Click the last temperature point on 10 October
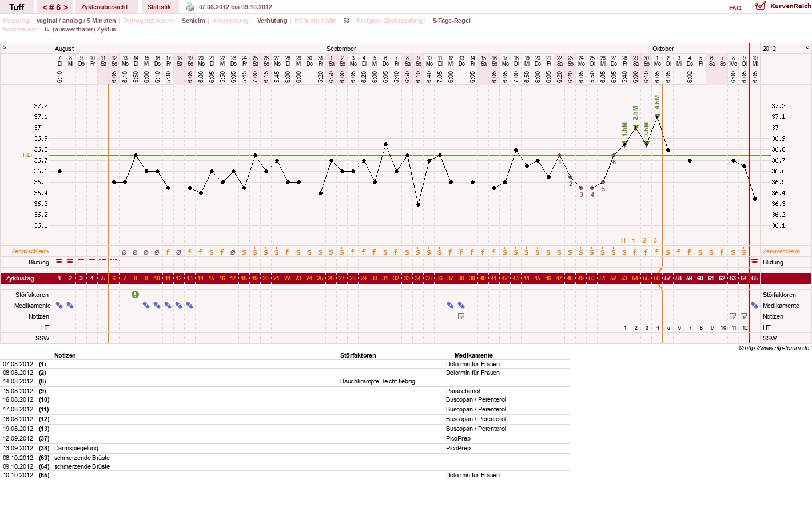Viewport: 812px width, 515px height. pos(755,199)
